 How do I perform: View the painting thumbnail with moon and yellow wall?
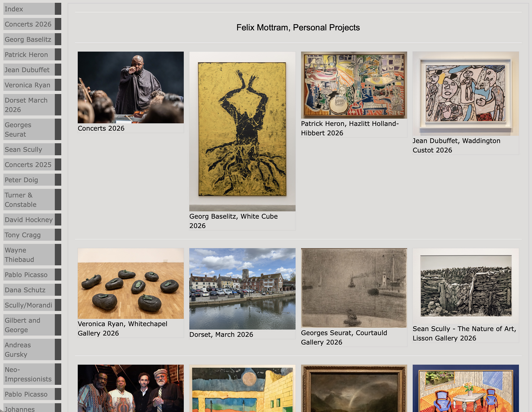242,388
